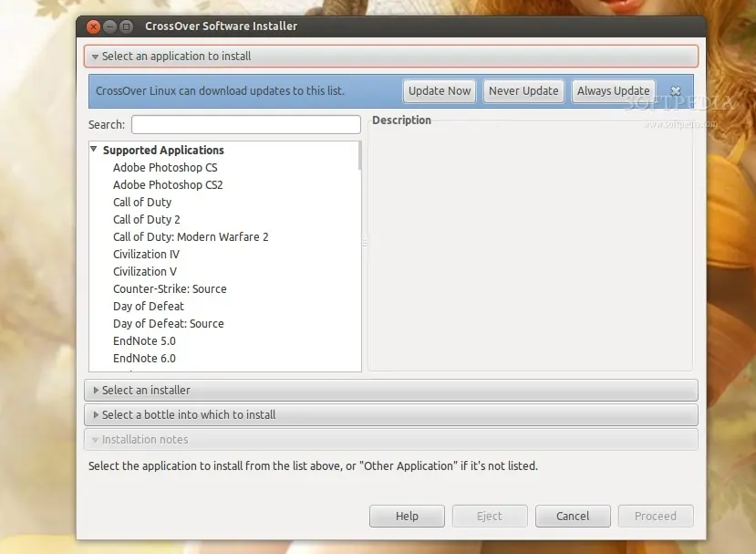Image resolution: width=756 pixels, height=554 pixels.
Task: Pick Call of Duty 2
Action: 147,220
